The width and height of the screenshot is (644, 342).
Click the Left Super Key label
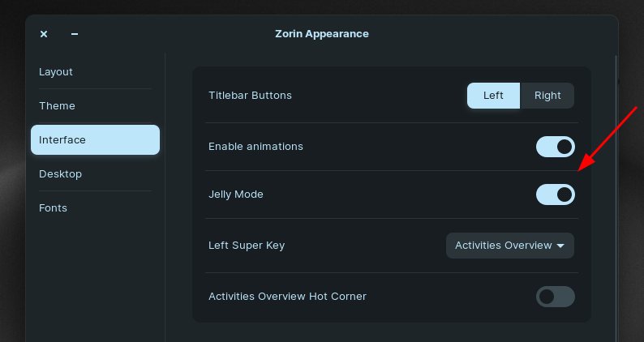click(247, 246)
